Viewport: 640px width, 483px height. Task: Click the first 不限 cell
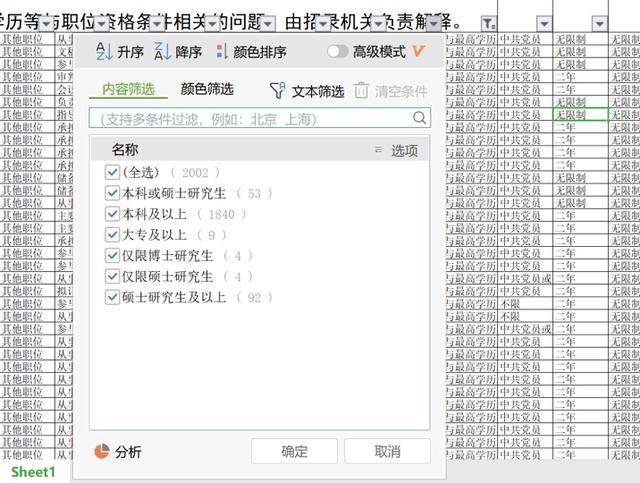[x=525, y=304]
